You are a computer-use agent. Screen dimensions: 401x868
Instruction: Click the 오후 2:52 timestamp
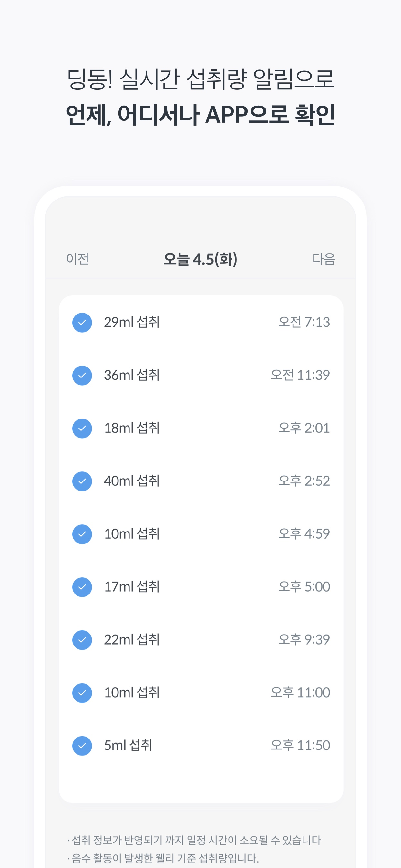[304, 481]
